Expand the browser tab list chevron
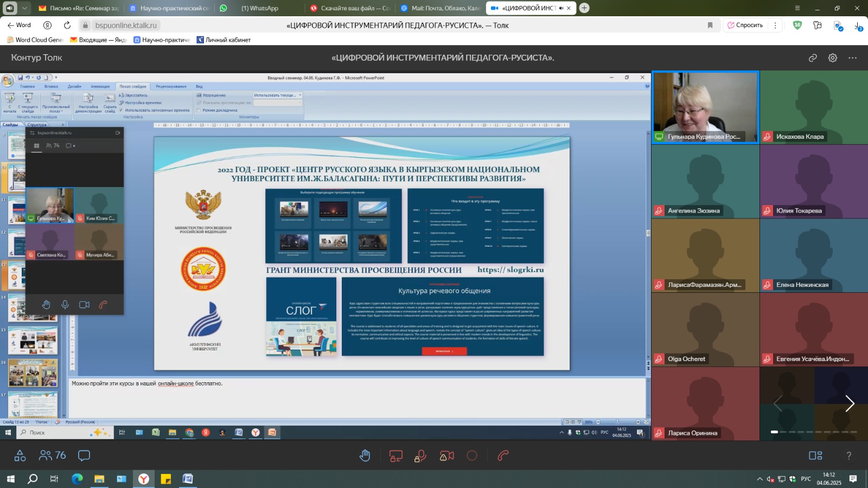 coord(24,8)
